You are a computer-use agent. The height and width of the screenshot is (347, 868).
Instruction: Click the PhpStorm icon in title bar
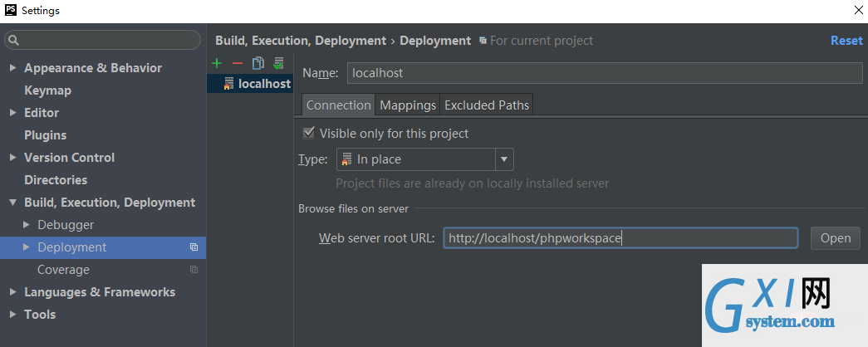[10, 10]
